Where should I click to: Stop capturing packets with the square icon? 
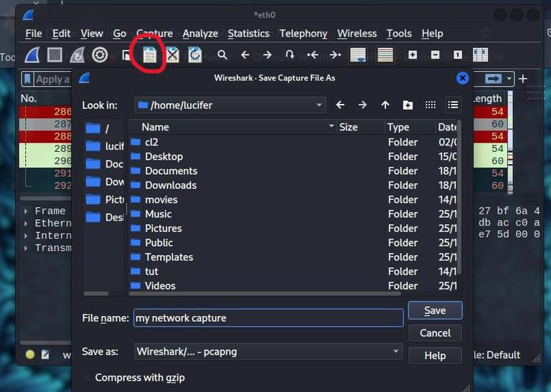coord(55,54)
